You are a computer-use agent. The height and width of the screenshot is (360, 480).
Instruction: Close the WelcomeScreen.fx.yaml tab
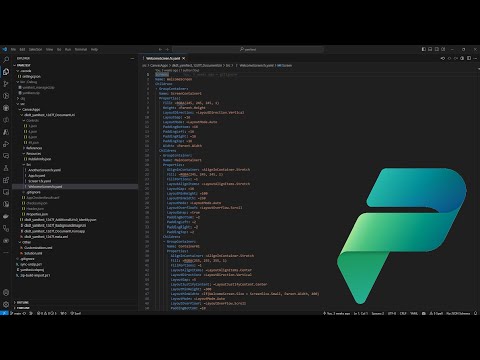[184, 58]
